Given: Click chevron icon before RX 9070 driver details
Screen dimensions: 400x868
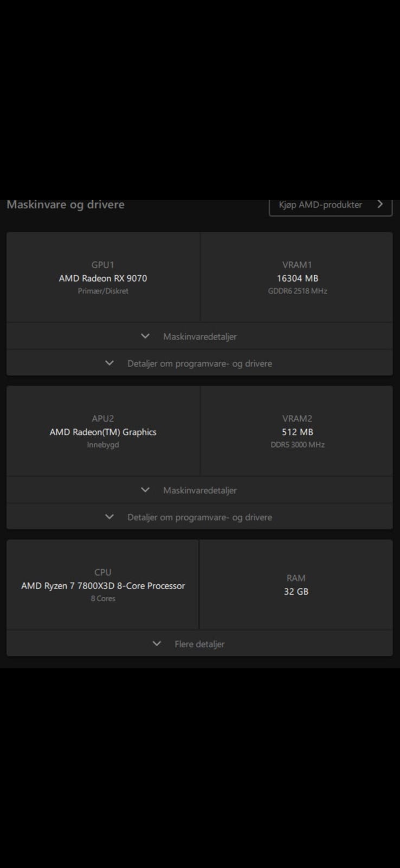Looking at the screenshot, I should tap(109, 363).
